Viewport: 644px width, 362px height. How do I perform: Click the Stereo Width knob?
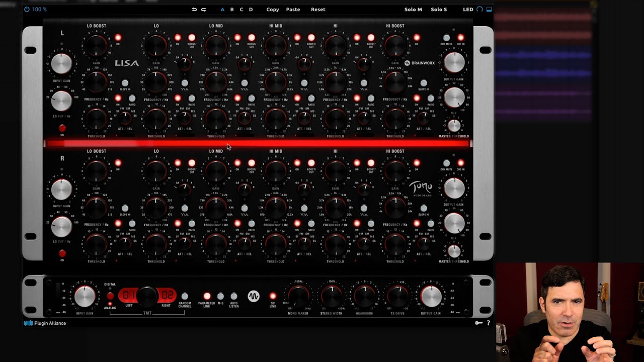pos(332,296)
